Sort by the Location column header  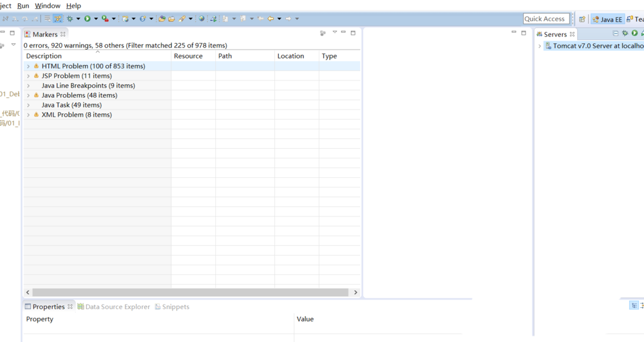296,56
